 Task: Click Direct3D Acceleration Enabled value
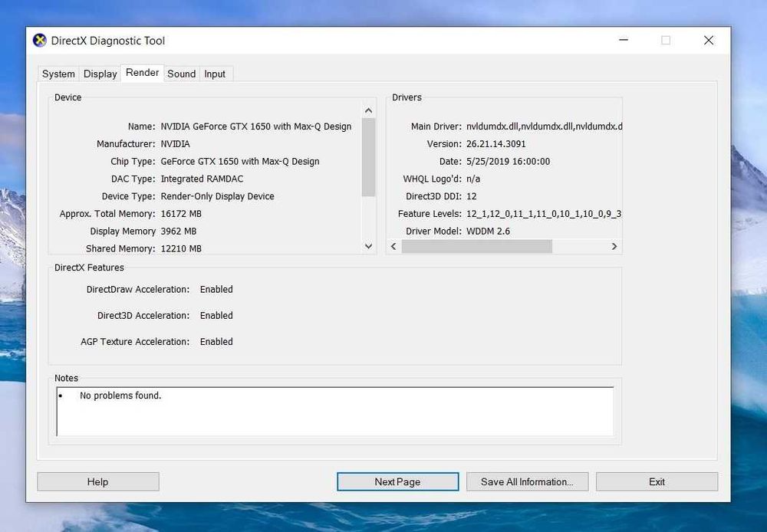pyautogui.click(x=216, y=315)
